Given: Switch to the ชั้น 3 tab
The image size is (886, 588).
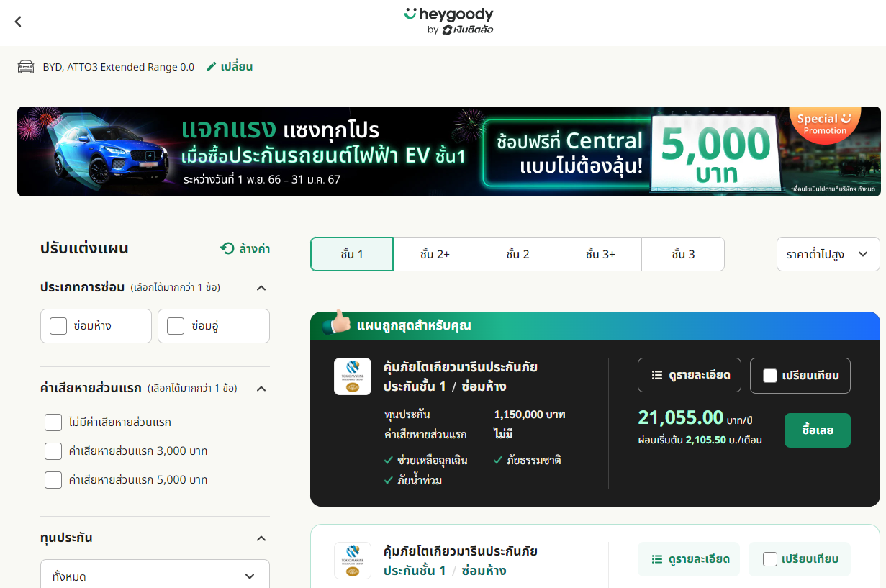Looking at the screenshot, I should coord(683,254).
